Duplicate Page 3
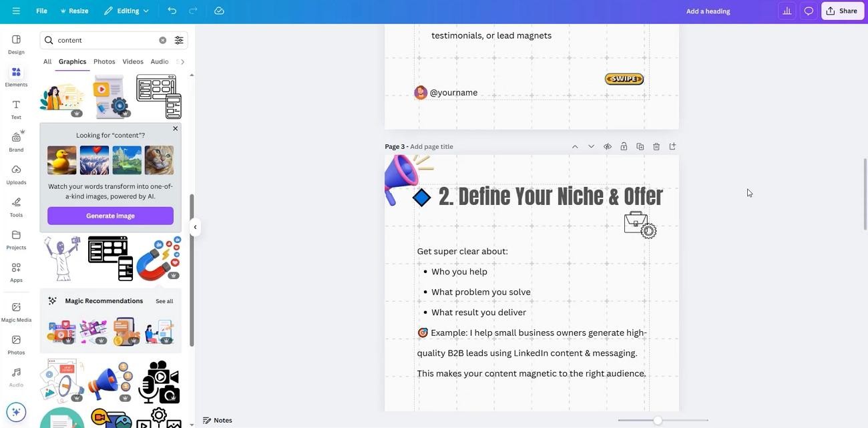The width and height of the screenshot is (868, 428). coord(640,146)
